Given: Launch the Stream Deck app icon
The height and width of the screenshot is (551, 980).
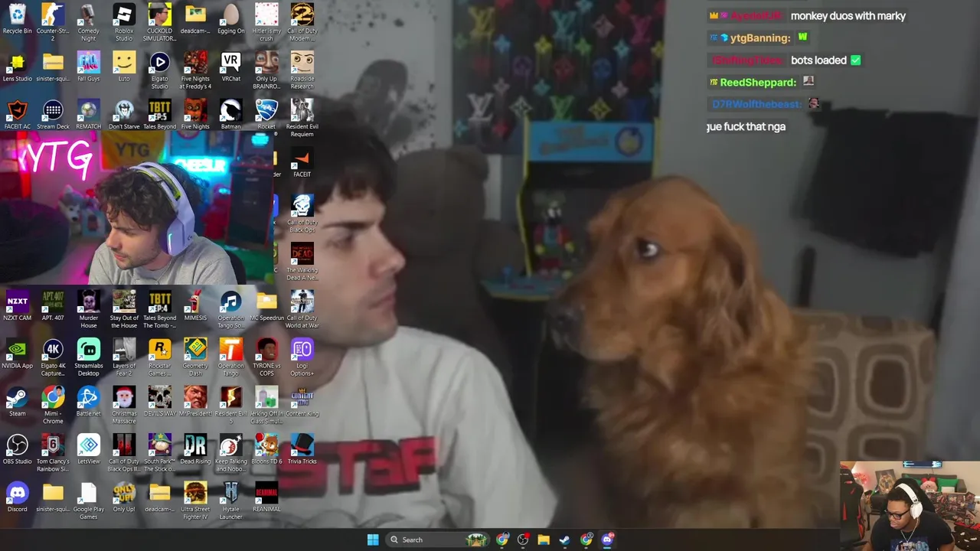Looking at the screenshot, I should tap(53, 115).
